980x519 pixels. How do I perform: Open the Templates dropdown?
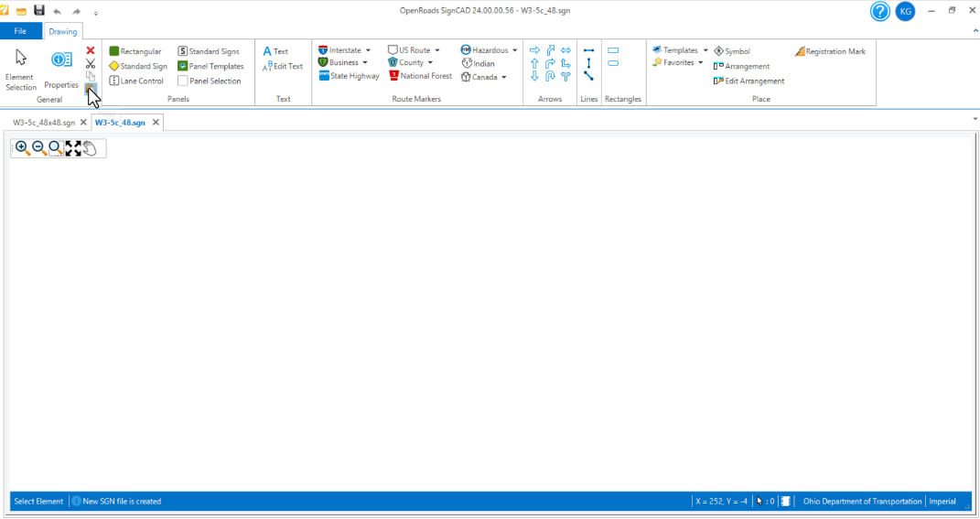705,50
